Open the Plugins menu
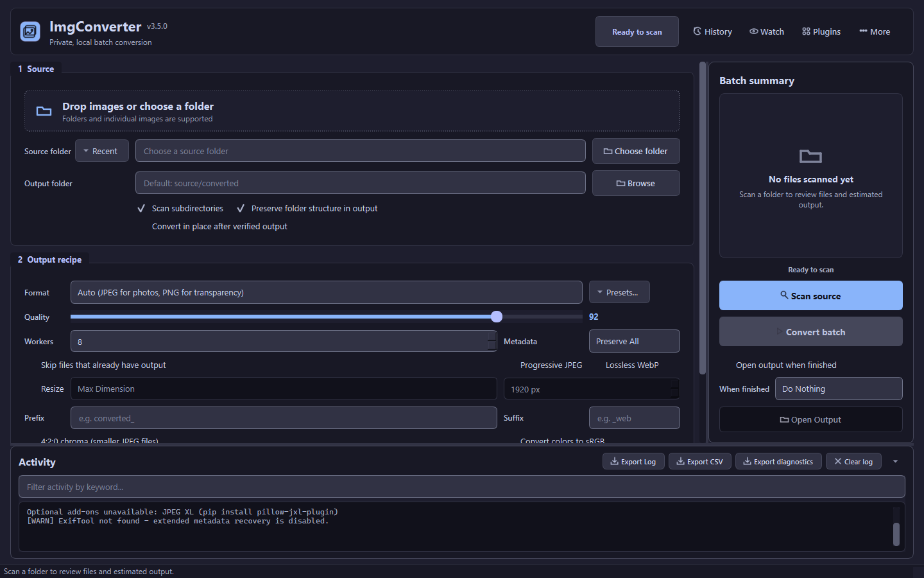Image resolution: width=924 pixels, height=578 pixels. (821, 31)
